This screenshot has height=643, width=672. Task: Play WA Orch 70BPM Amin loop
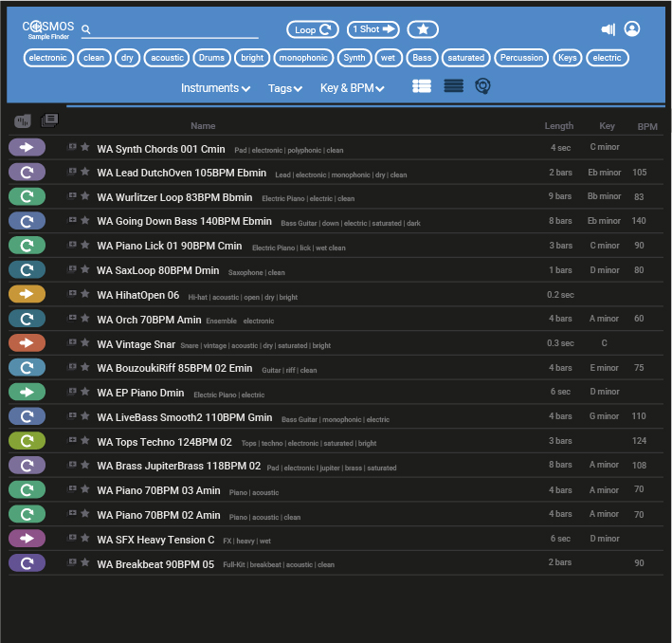coord(27,319)
